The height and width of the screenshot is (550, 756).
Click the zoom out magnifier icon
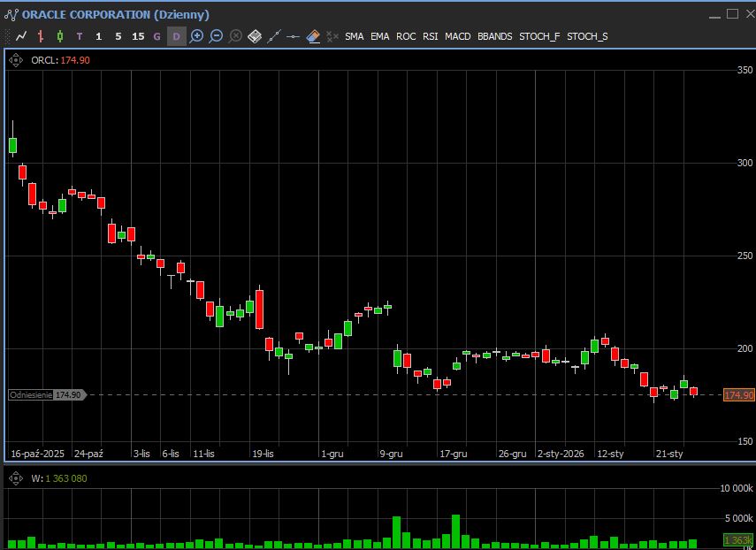point(216,36)
